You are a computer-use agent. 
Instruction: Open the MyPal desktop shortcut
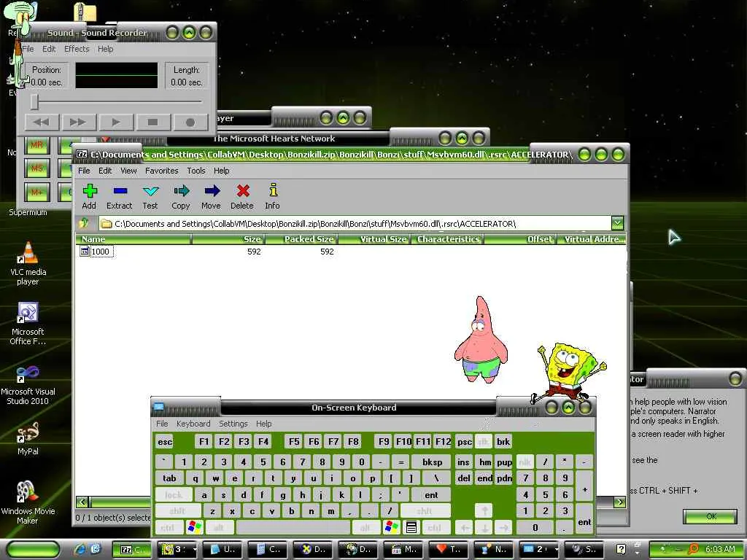tap(28, 438)
